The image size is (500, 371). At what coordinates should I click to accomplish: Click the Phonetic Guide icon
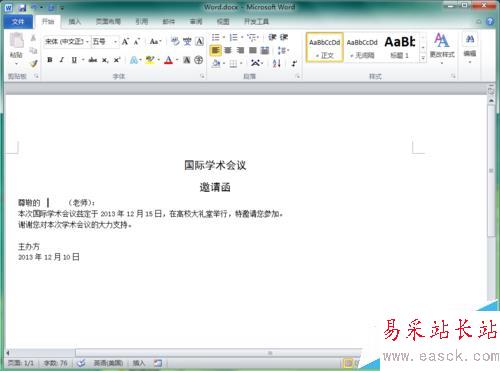coord(187,41)
